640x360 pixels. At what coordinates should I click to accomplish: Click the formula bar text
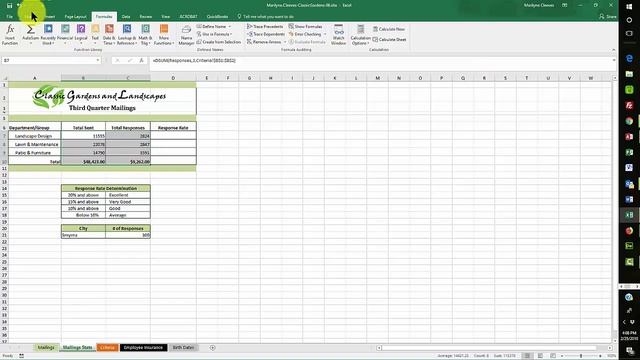[194, 60]
